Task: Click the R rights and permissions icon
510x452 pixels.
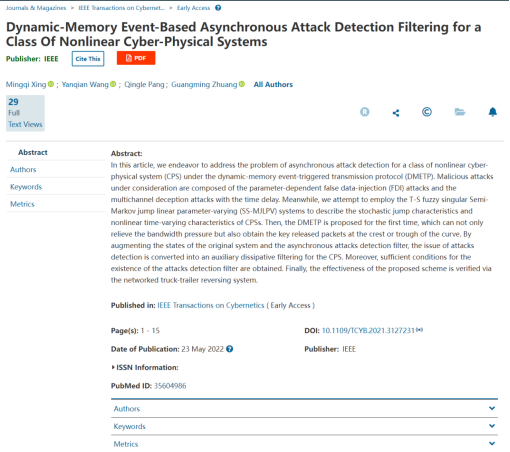Action: (x=365, y=112)
